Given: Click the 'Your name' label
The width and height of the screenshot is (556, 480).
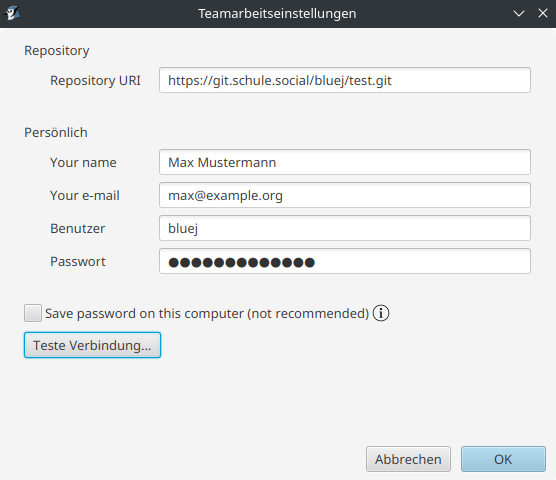Looking at the screenshot, I should pos(83,162).
